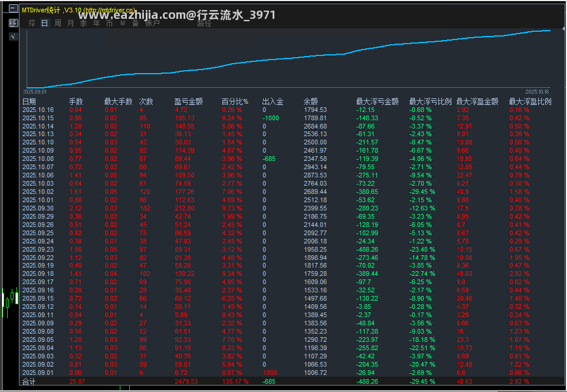Click balance 1290.72 cell
The width and height of the screenshot is (567, 392).
click(315, 340)
